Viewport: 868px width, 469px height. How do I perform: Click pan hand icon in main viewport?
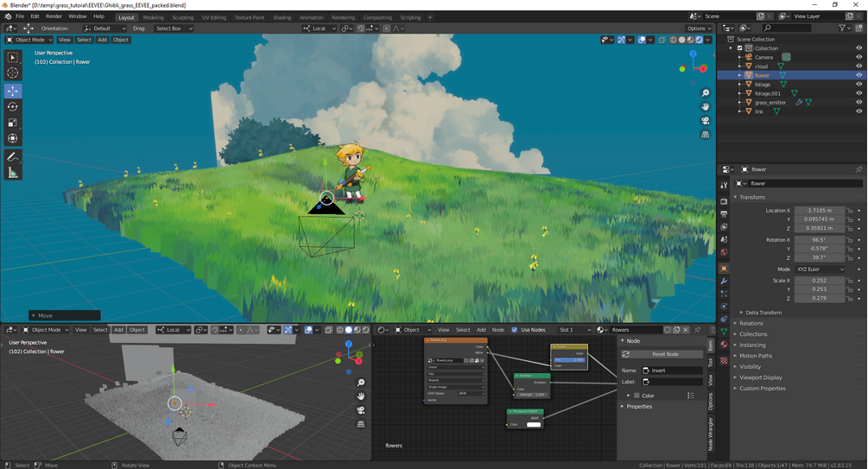click(706, 106)
